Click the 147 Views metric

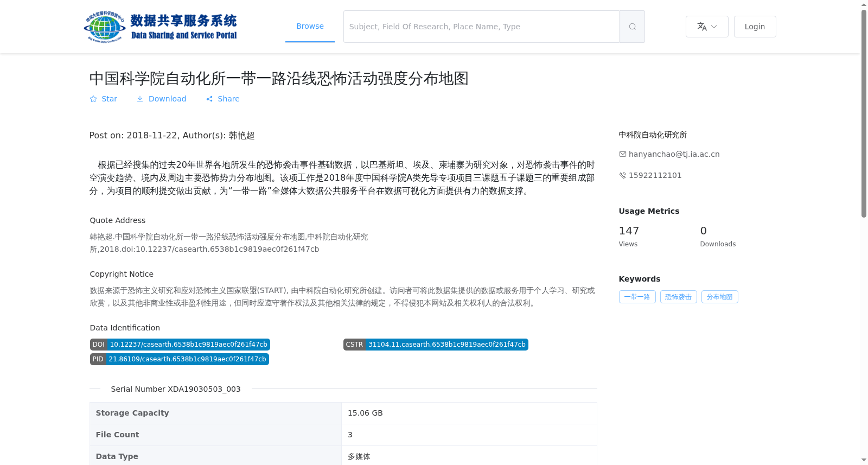pos(629,237)
